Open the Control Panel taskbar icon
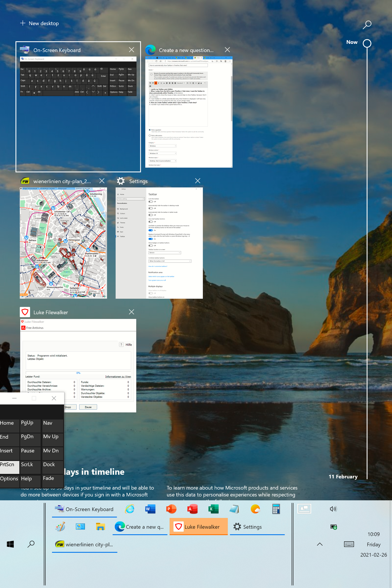 [80, 527]
